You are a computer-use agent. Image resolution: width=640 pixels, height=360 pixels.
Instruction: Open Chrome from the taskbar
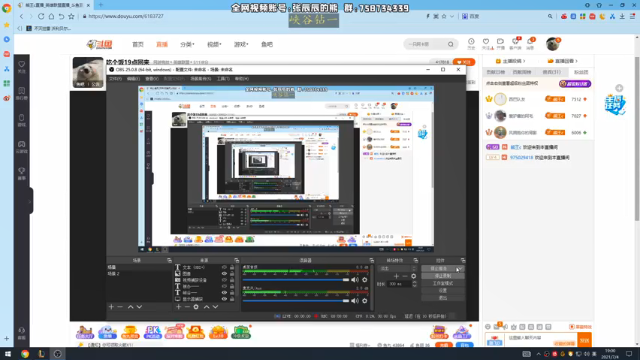tap(25, 354)
